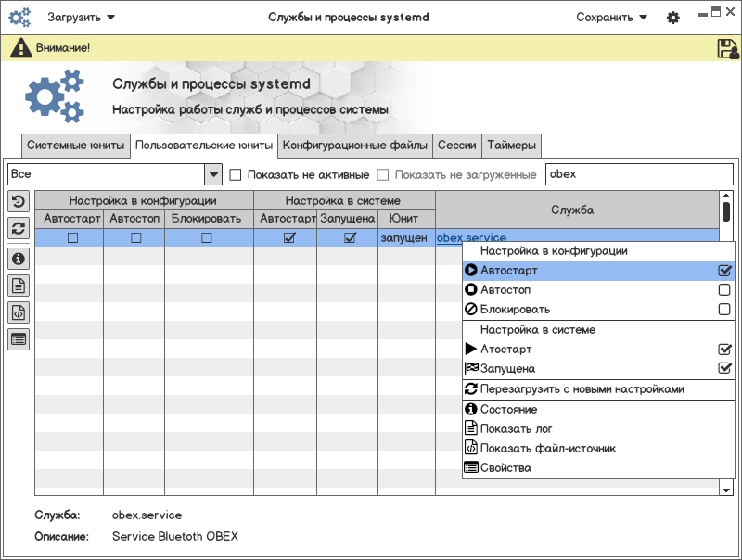The width and height of the screenshot is (742, 560).
Task: Click the undo history icon in left sidebar
Action: click(18, 201)
